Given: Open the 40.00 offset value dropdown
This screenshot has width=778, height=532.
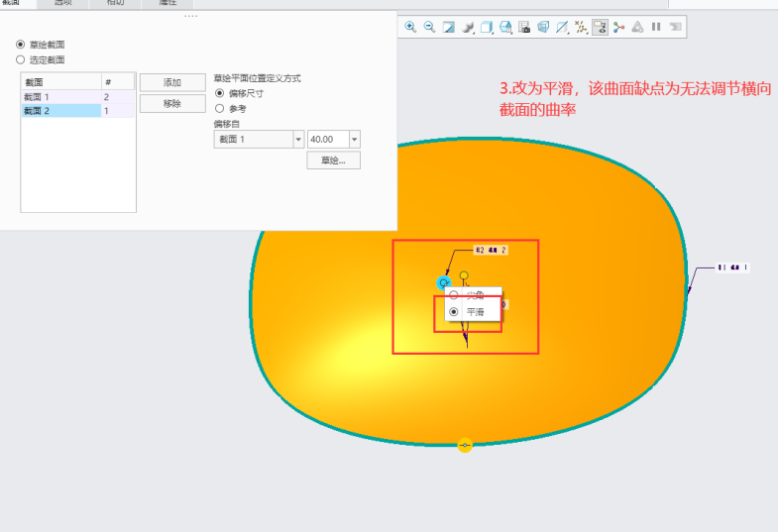Looking at the screenshot, I should [354, 140].
